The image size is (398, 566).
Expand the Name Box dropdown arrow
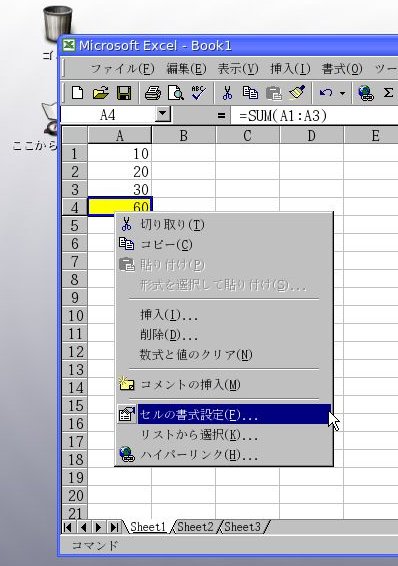tap(163, 114)
